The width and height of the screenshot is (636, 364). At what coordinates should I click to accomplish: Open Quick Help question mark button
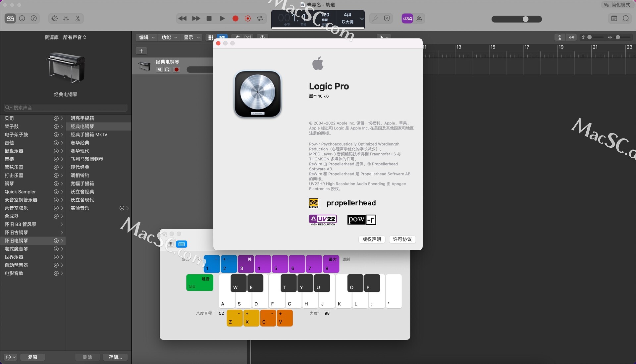coord(33,19)
